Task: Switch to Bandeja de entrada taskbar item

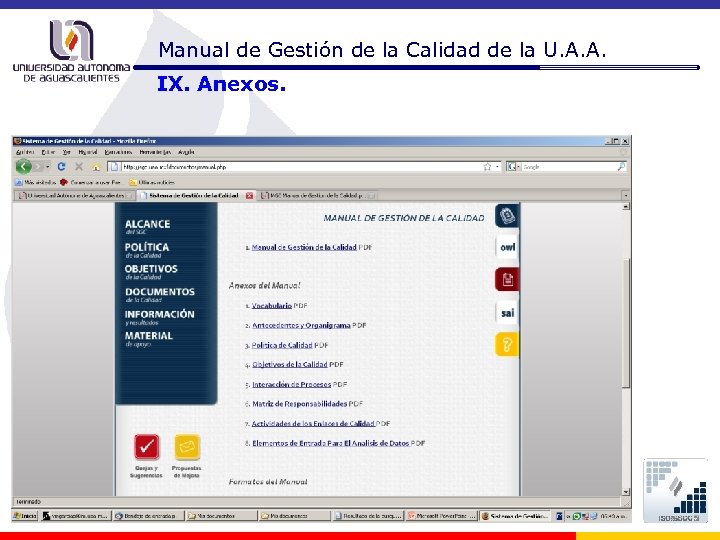Action: (x=149, y=516)
